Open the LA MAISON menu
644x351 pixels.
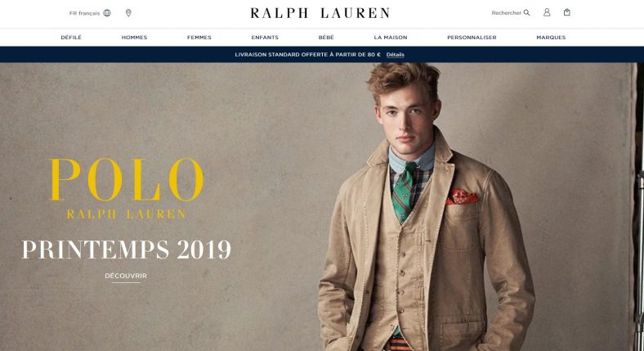point(391,38)
